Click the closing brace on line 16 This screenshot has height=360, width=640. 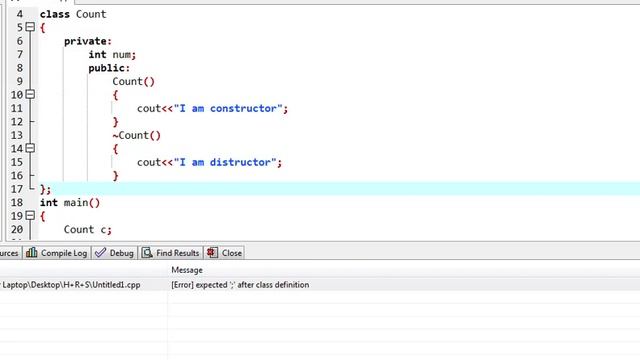(116, 176)
